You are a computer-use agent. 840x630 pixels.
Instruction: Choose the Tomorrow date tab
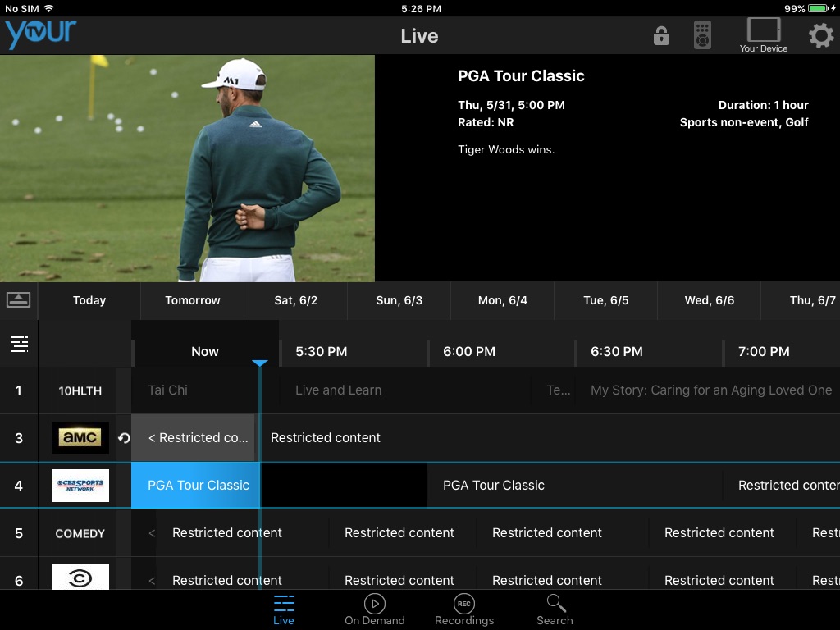coord(192,300)
